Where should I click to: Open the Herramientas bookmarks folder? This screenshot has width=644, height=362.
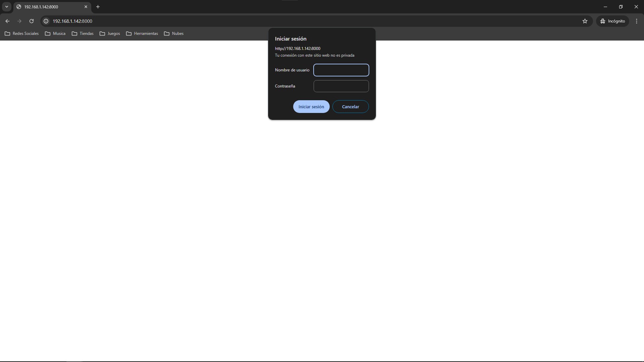tap(142, 34)
